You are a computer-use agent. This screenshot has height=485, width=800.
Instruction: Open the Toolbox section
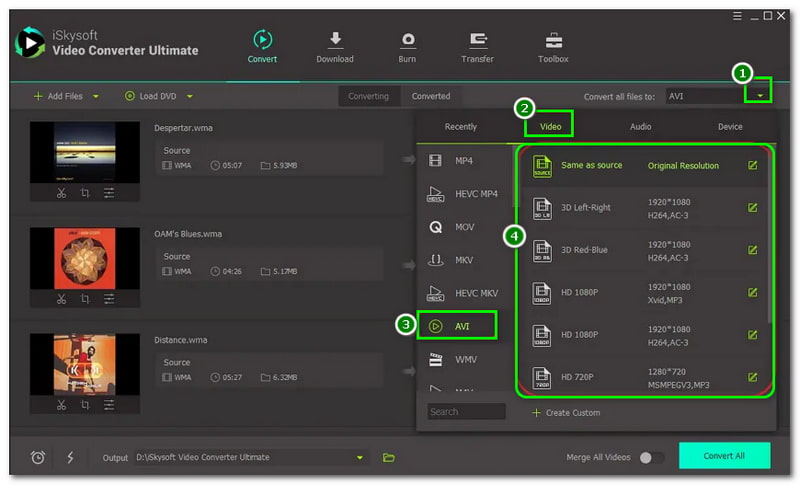(553, 40)
